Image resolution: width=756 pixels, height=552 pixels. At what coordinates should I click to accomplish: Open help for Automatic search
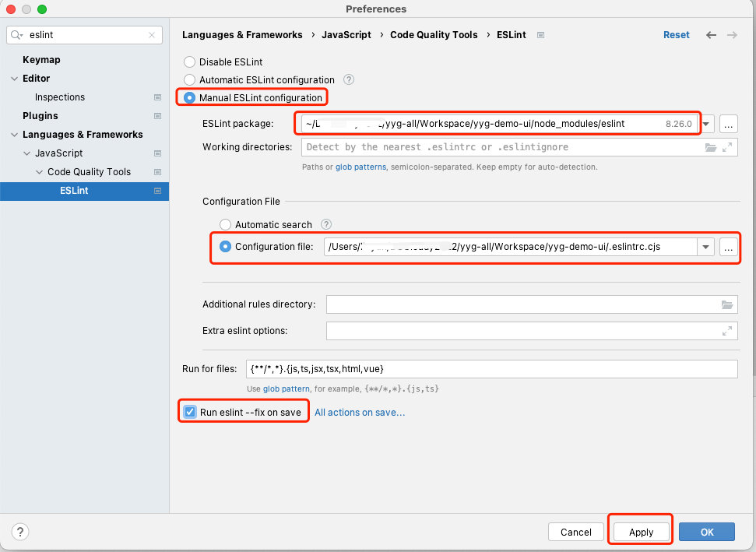tap(326, 225)
